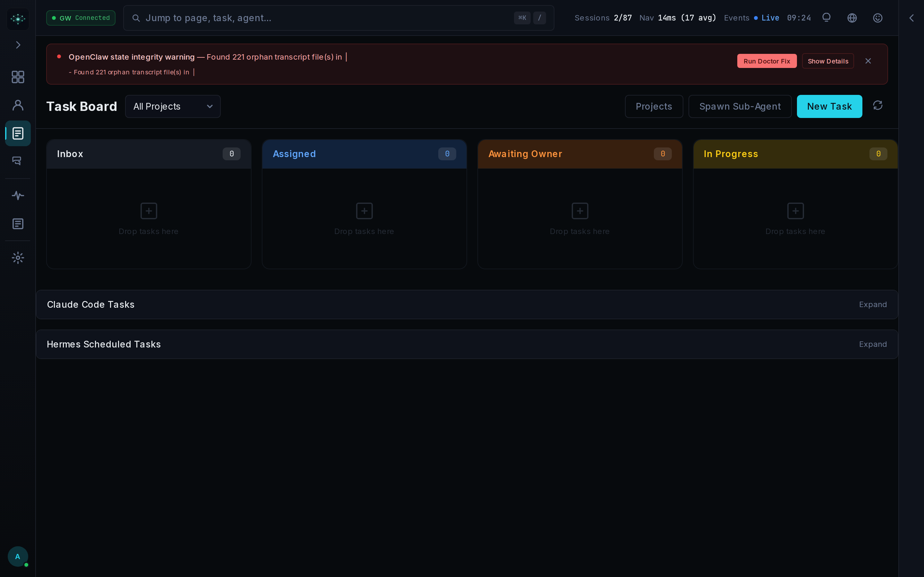Viewport: 924px width, 577px height.
Task: Expand the Claude Code Tasks section
Action: pos(873,304)
